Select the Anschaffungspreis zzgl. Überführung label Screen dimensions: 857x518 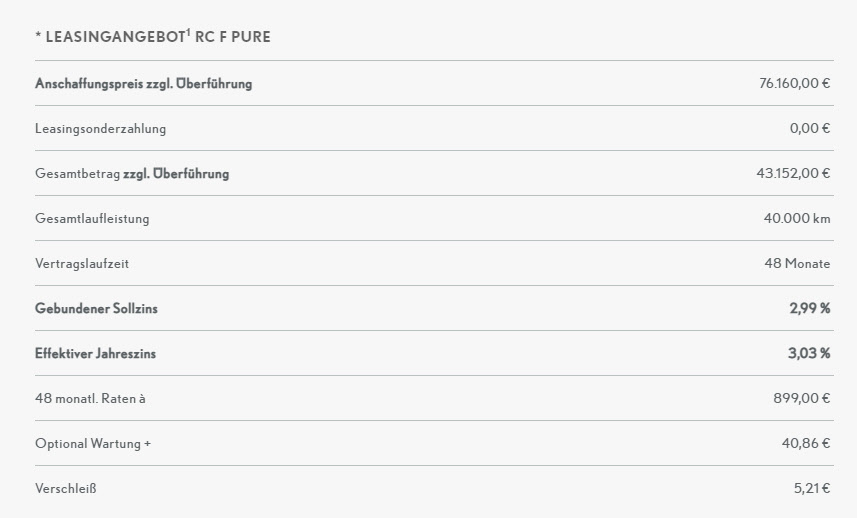click(x=144, y=84)
